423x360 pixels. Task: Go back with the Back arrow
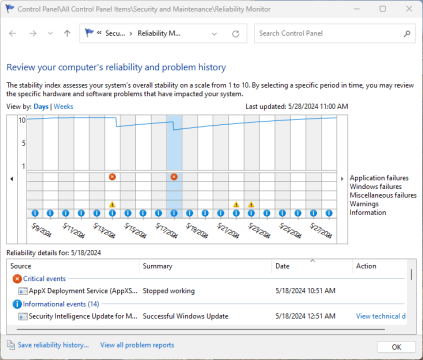click(13, 33)
